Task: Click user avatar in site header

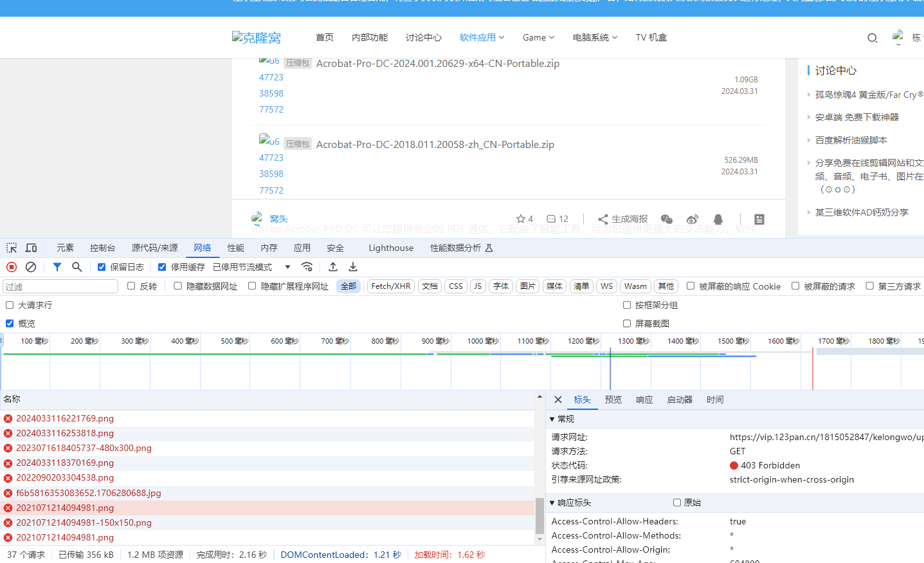Action: (x=898, y=37)
